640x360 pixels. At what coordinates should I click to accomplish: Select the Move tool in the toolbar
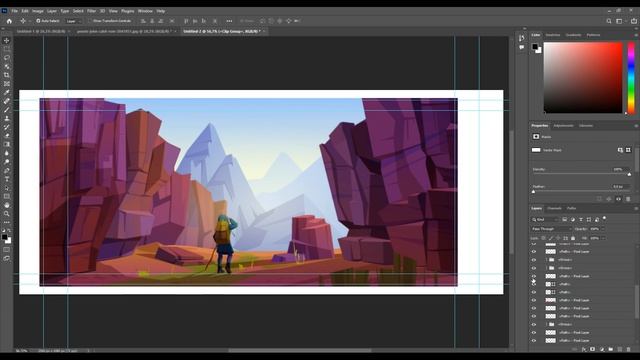click(7, 40)
